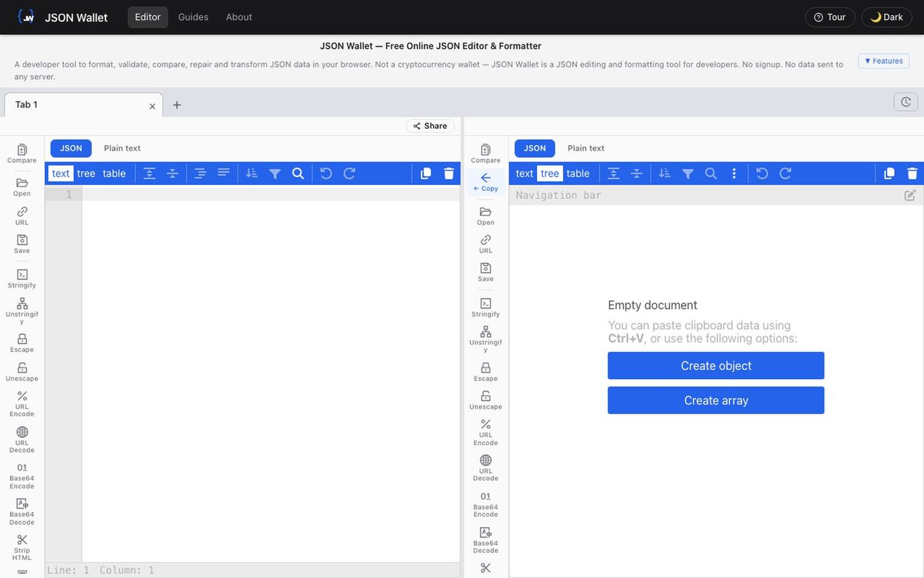This screenshot has width=924, height=578.
Task: Click expand-all icon in left editor toolbar
Action: (150, 173)
